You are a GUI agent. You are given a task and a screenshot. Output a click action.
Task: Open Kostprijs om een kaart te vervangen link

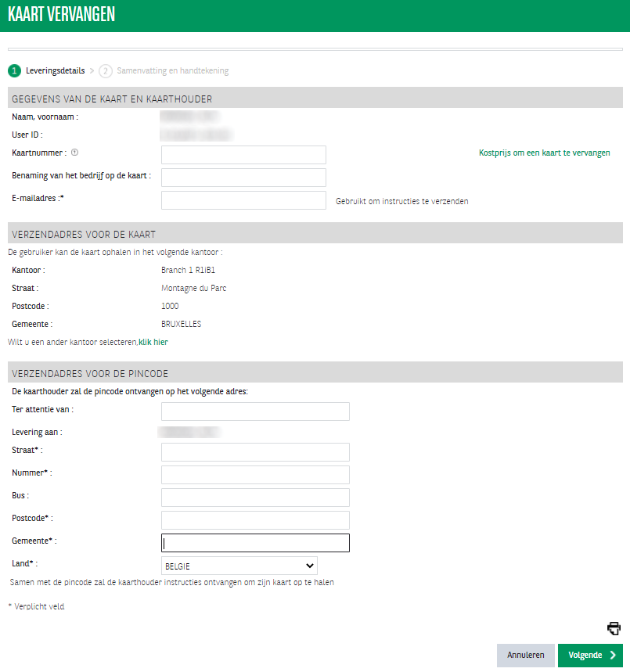(544, 153)
